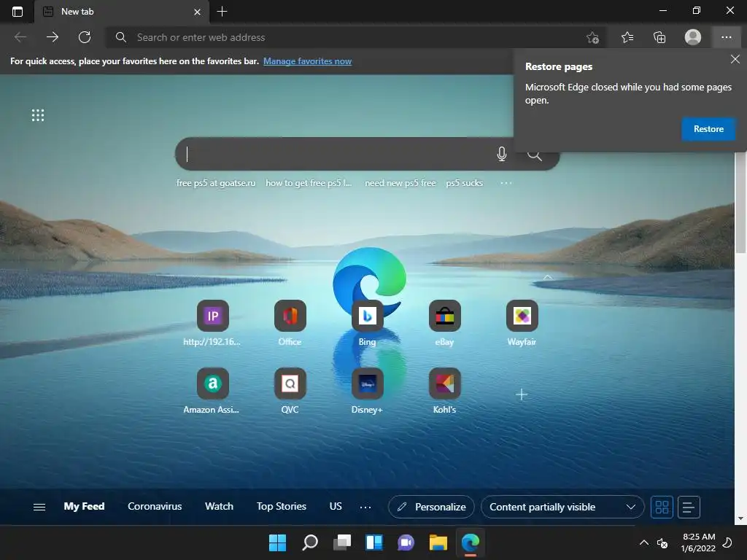The height and width of the screenshot is (560, 747).
Task: Show more search suggestions ellipsis
Action: tap(506, 183)
